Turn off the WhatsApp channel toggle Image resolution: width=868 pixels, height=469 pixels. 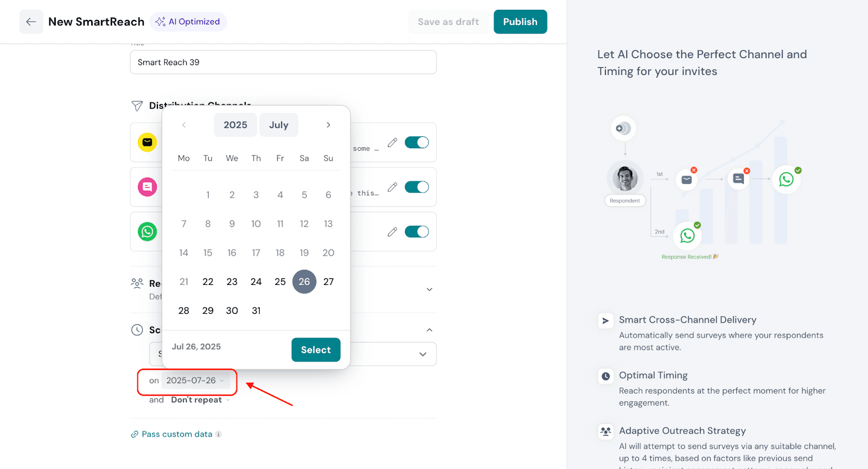(x=417, y=232)
